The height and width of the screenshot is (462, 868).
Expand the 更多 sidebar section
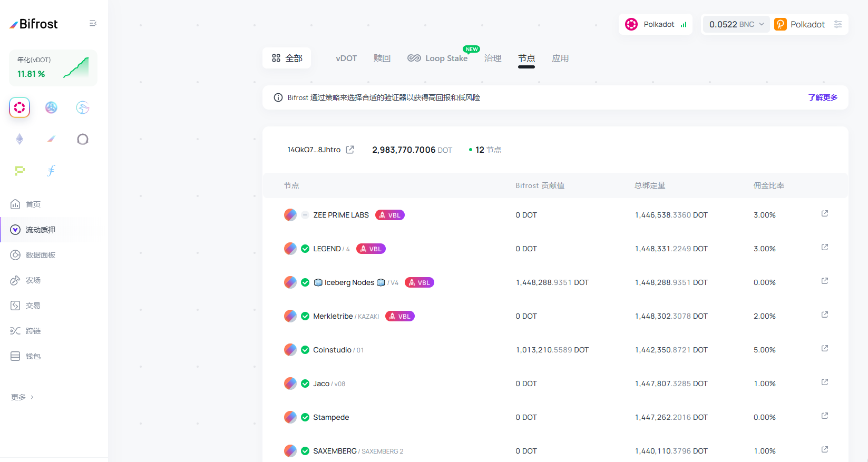coord(22,397)
